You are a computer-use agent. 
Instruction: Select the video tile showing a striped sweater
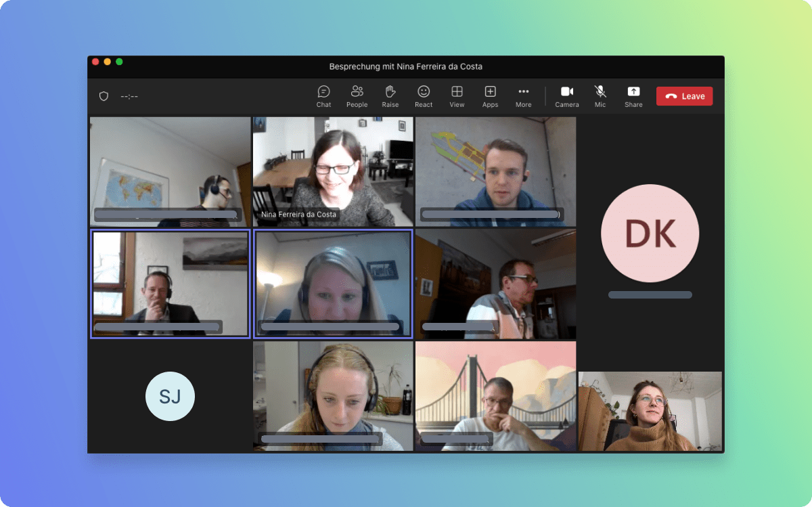click(x=496, y=284)
